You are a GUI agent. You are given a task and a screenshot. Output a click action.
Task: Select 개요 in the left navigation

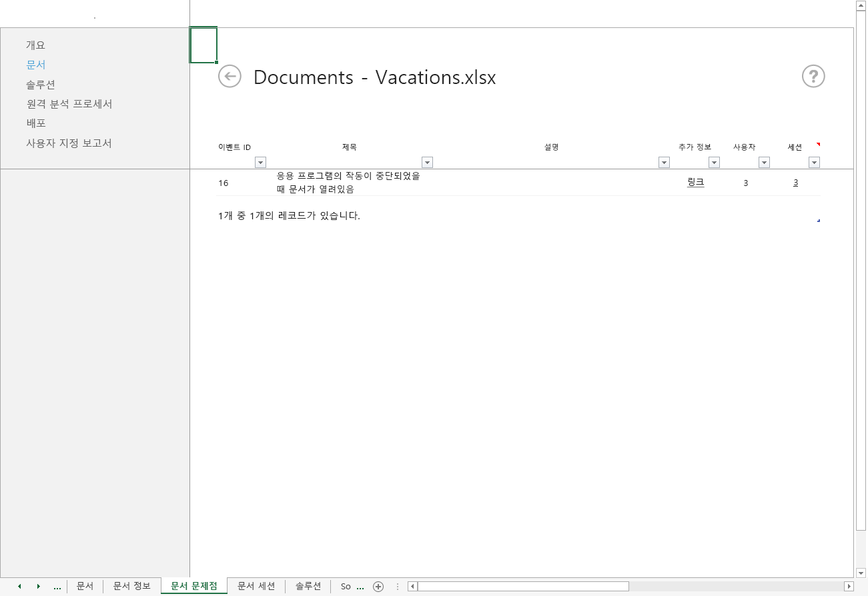pos(35,45)
